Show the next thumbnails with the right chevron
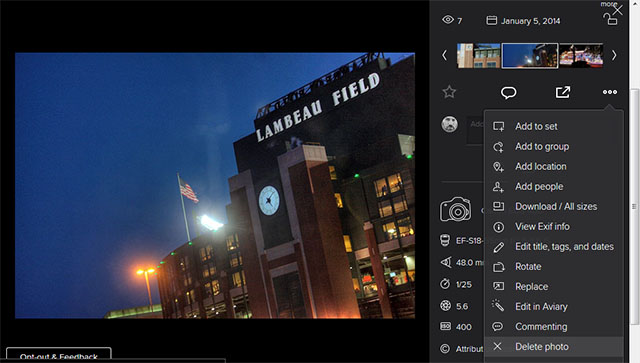 pyautogui.click(x=614, y=55)
